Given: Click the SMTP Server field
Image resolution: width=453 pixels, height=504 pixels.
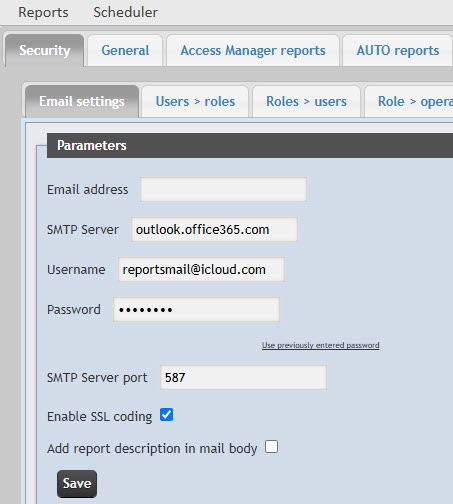Looking at the screenshot, I should [x=214, y=229].
